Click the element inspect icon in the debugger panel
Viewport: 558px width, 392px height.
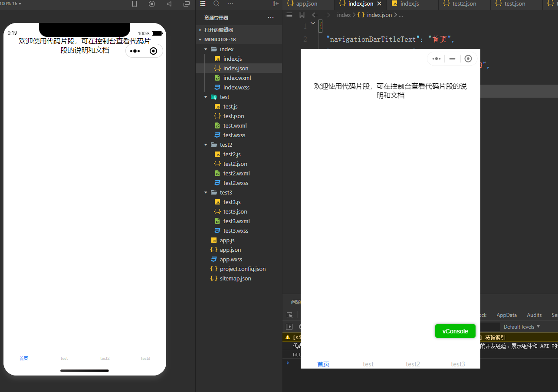pos(290,315)
